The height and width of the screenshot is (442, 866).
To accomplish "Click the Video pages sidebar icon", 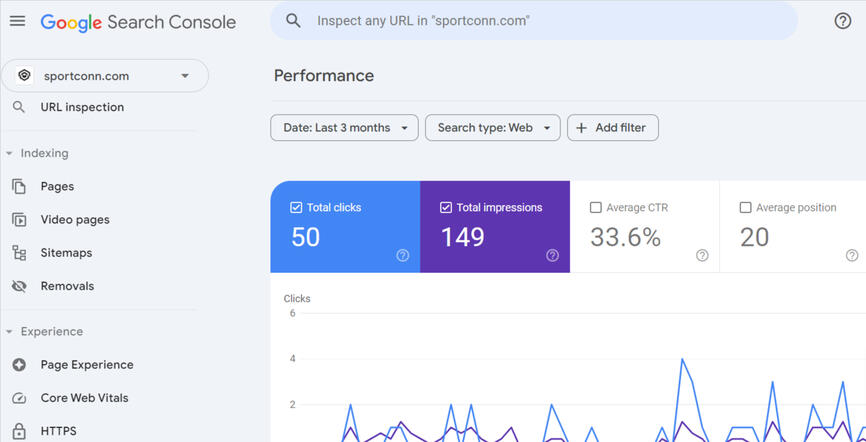I will 19,220.
